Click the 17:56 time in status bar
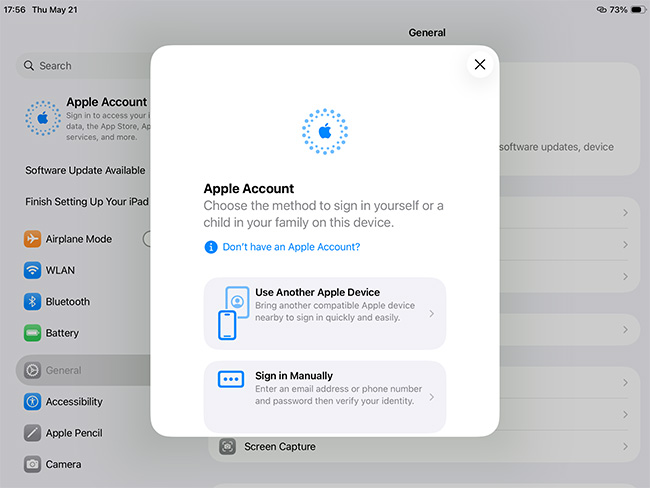650x488 pixels. (x=15, y=10)
